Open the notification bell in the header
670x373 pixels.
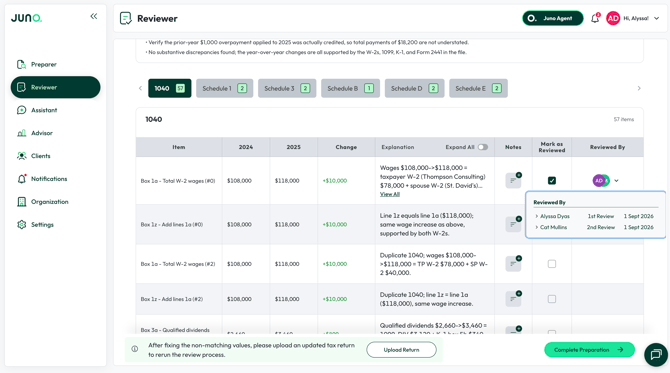point(595,18)
